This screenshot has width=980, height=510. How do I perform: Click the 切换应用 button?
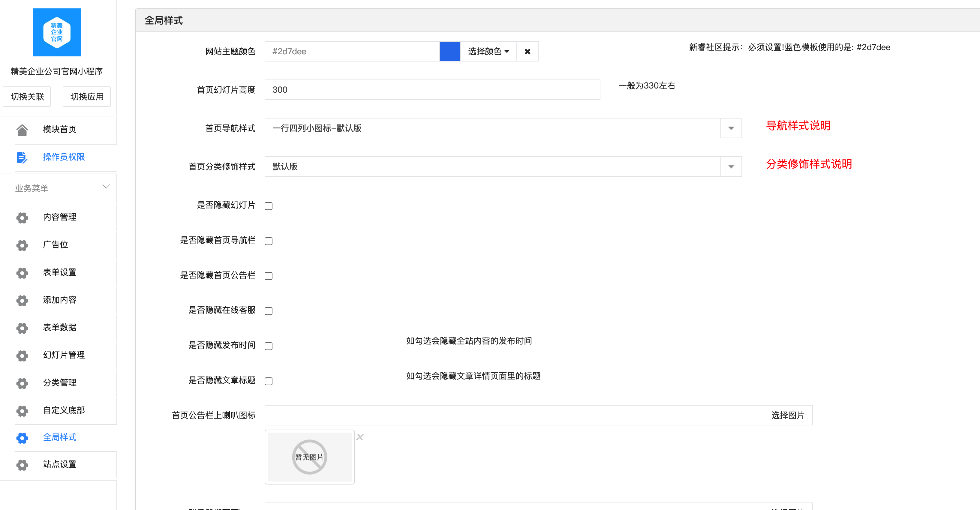(87, 97)
